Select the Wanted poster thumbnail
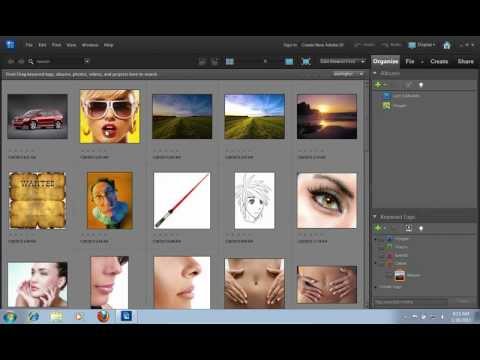The height and width of the screenshot is (360, 480). [x=37, y=200]
